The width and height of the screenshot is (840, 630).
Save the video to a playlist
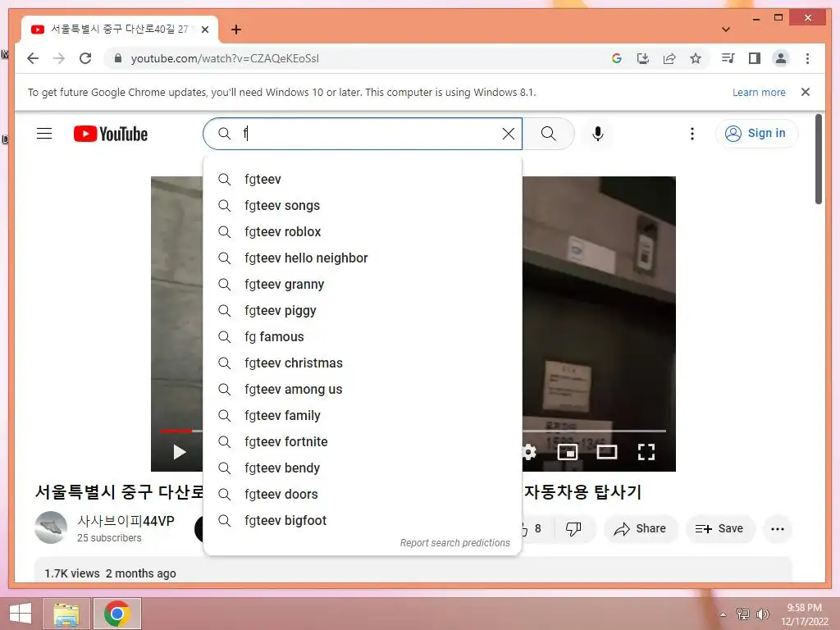719,529
